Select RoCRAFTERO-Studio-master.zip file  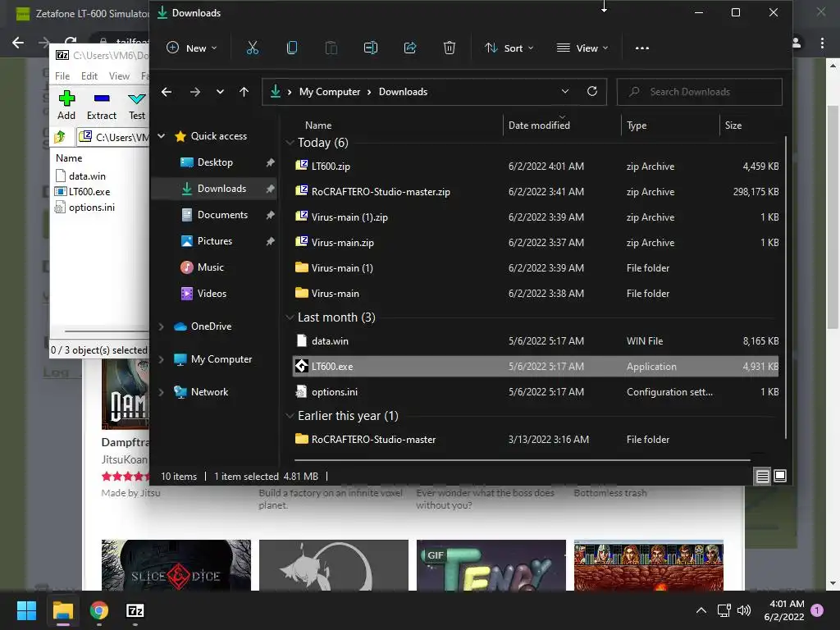tap(536, 192)
